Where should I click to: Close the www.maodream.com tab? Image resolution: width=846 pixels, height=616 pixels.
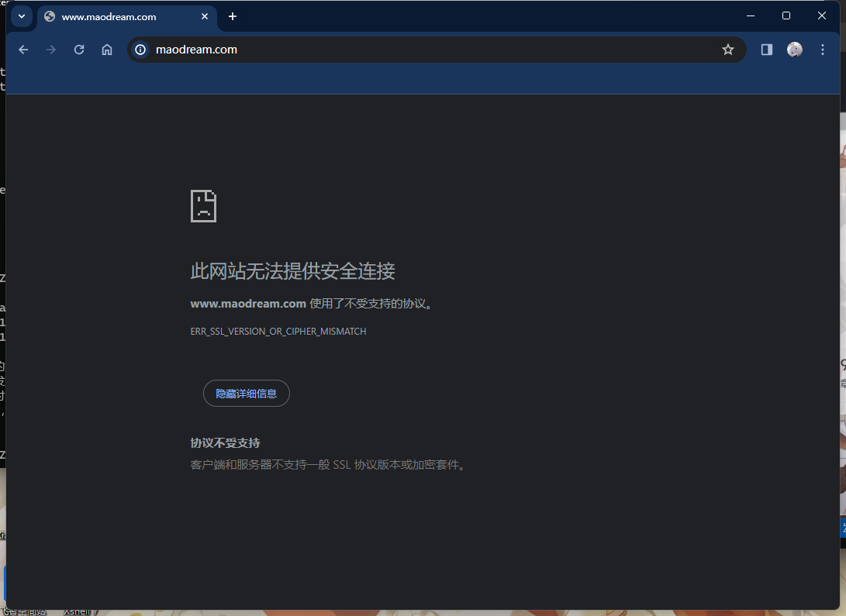click(x=205, y=17)
